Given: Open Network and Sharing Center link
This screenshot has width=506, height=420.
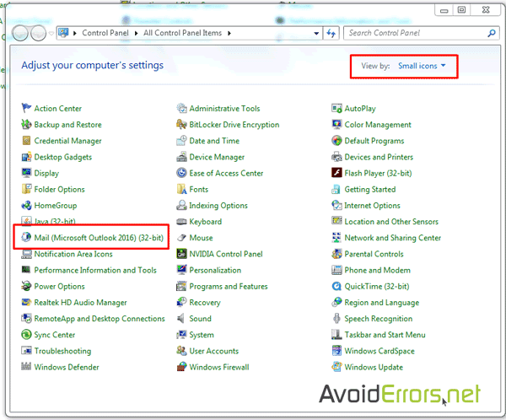Looking at the screenshot, I should (392, 238).
